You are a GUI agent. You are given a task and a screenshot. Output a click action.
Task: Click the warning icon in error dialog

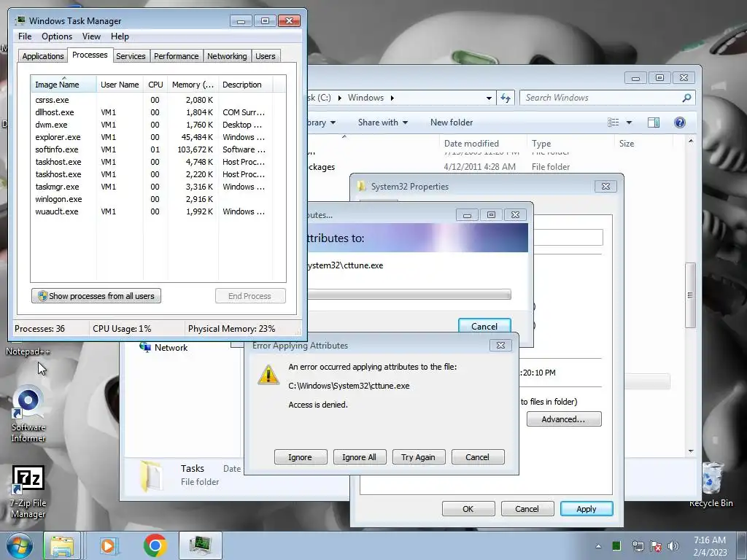coord(268,375)
